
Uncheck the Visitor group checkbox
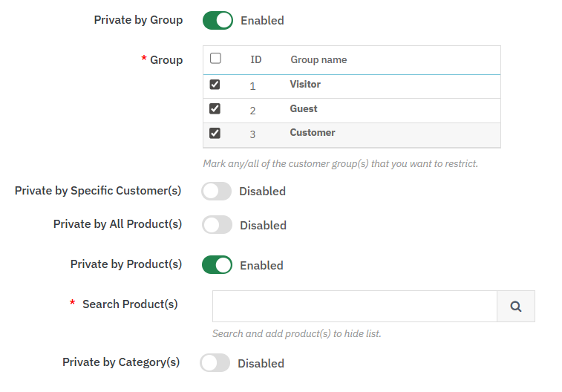pos(215,85)
